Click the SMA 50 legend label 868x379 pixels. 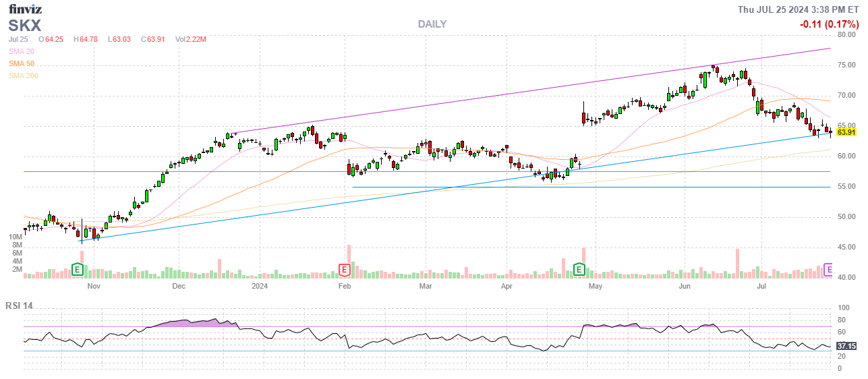coord(21,63)
